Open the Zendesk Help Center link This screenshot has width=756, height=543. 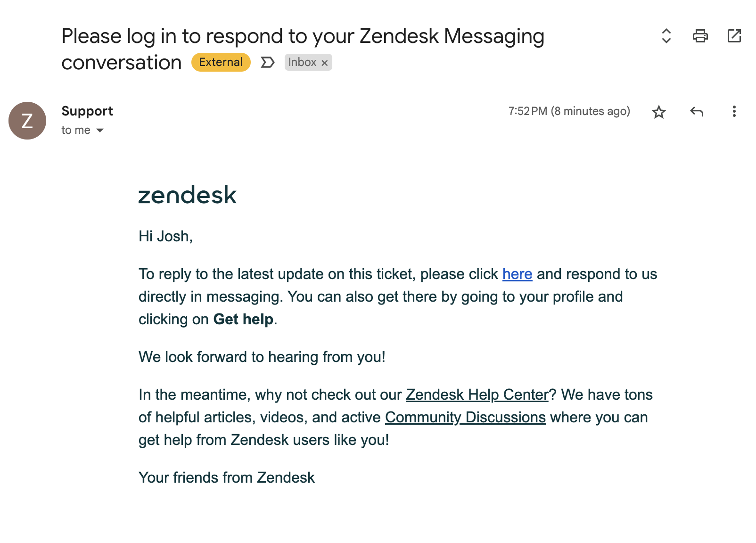tap(477, 395)
